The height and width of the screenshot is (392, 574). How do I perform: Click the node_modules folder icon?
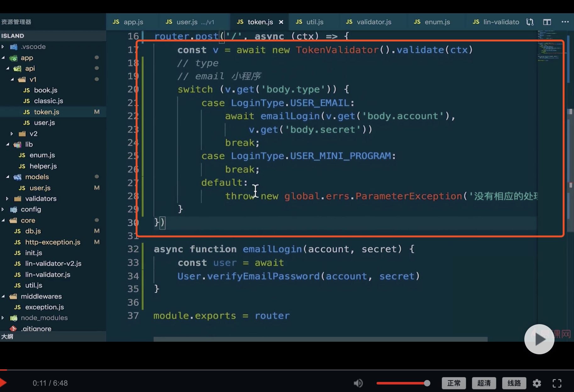[x=14, y=318]
